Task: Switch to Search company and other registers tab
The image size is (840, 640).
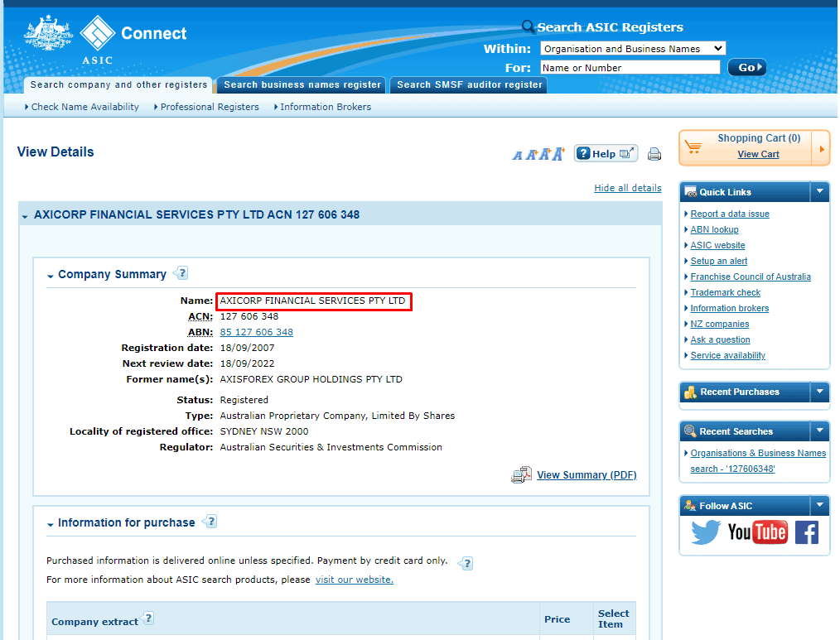Action: coord(118,84)
